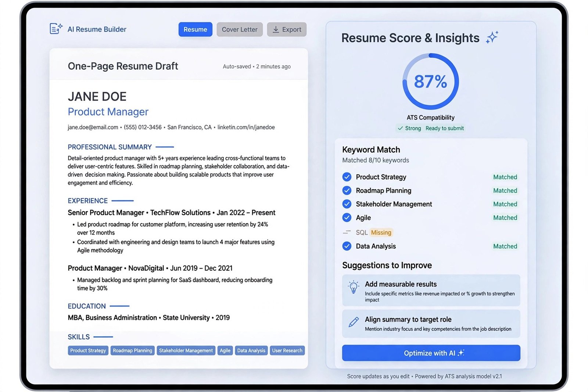Toggle the Agile keyword checkmark
The height and width of the screenshot is (392, 588).
pos(347,217)
